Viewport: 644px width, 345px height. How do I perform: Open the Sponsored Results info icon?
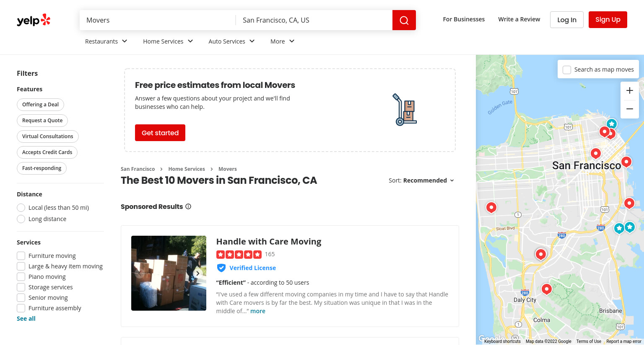[x=188, y=206]
